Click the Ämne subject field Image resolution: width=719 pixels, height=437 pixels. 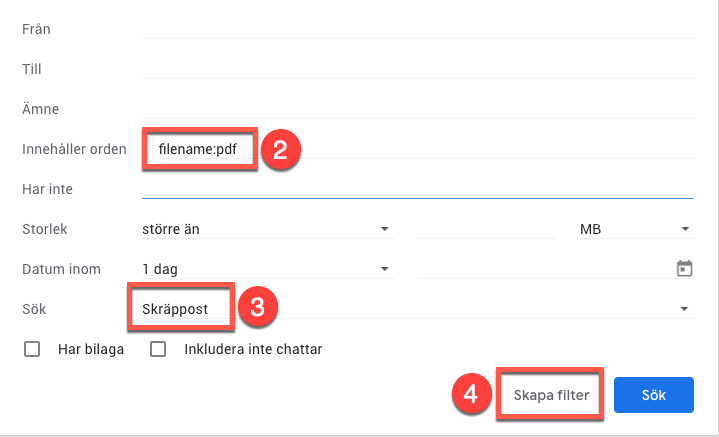click(418, 108)
